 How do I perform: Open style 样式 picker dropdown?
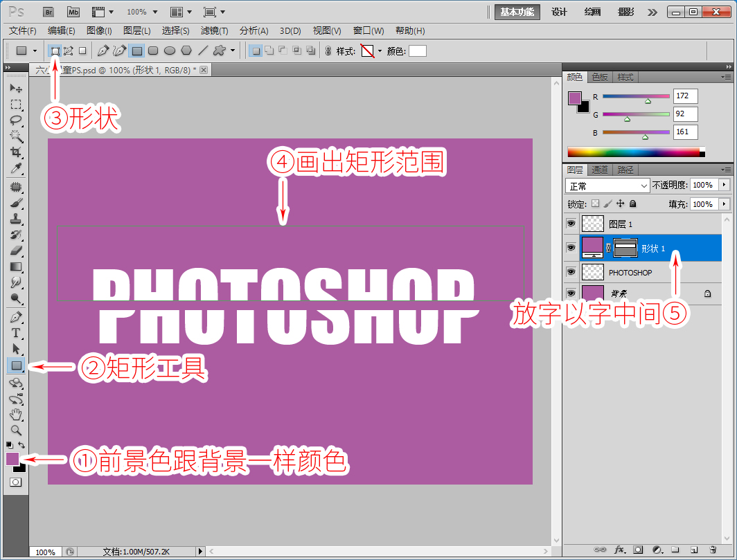[380, 51]
